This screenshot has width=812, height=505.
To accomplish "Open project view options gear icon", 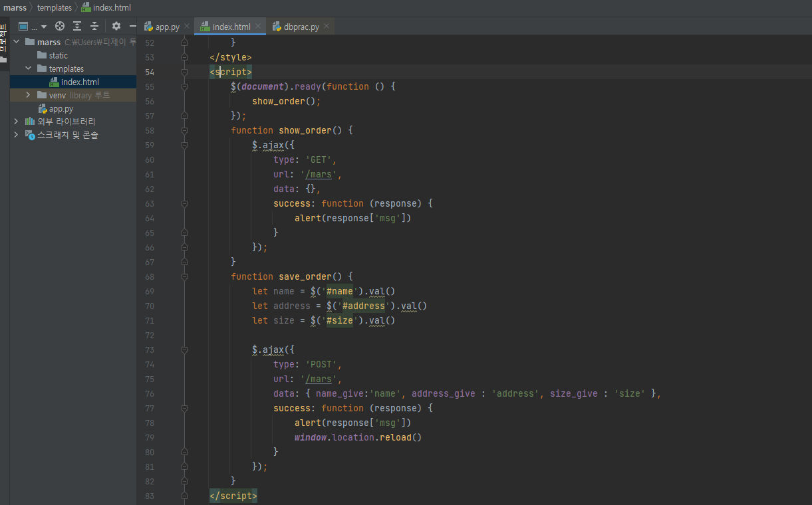I will 116,26.
